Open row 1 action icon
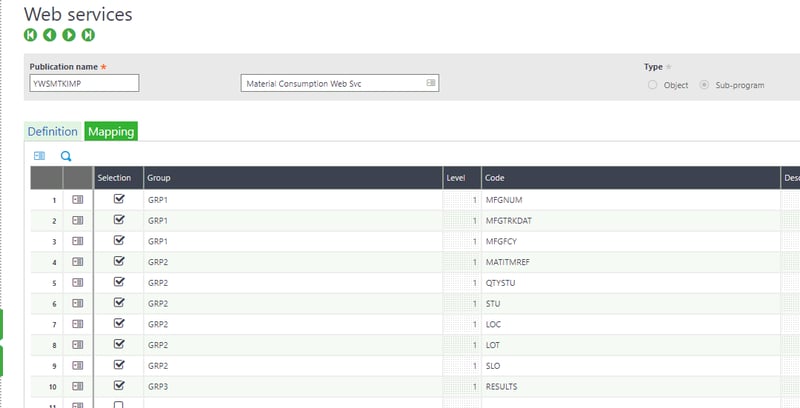Image resolution: width=800 pixels, height=408 pixels. [78, 200]
